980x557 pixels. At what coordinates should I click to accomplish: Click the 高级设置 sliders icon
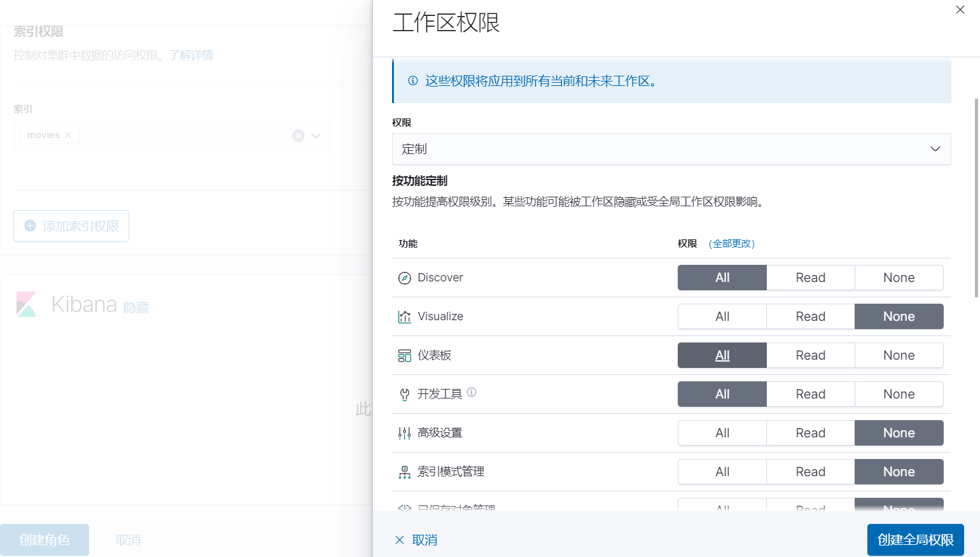point(405,434)
